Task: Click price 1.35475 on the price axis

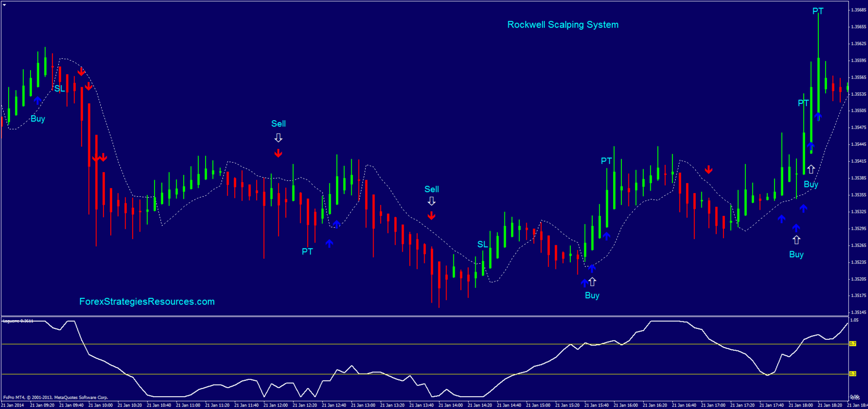Action: (858, 127)
